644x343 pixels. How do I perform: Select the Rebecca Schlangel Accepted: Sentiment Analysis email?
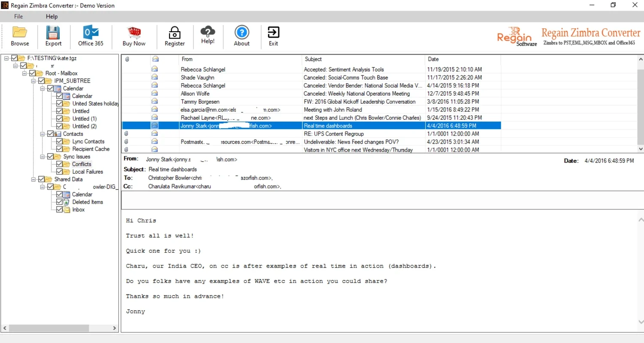(x=311, y=69)
